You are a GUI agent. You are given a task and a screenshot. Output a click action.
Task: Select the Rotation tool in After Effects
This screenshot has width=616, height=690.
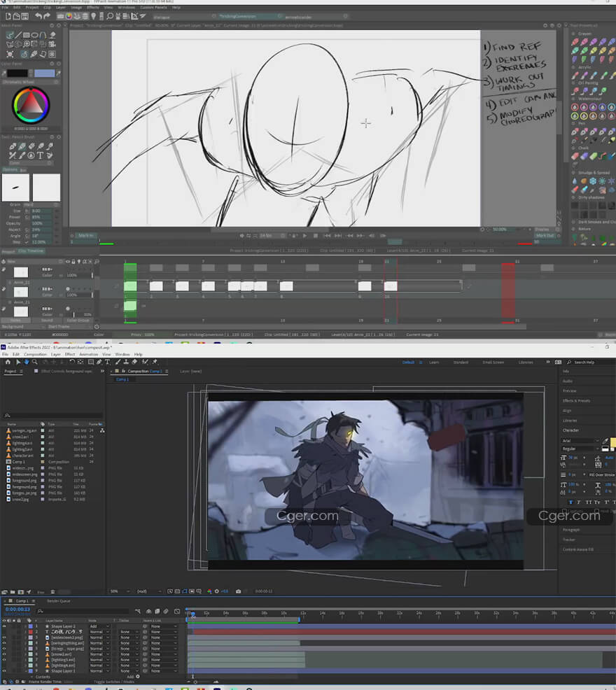point(72,362)
